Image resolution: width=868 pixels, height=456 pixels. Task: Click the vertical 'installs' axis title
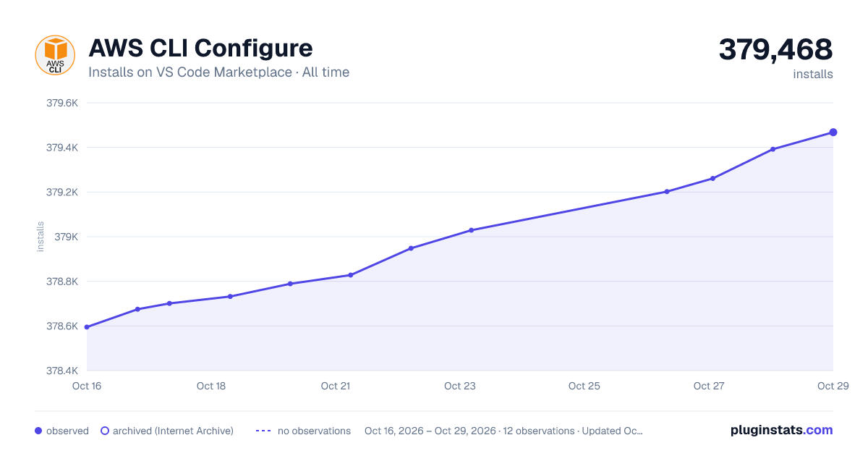(x=41, y=237)
